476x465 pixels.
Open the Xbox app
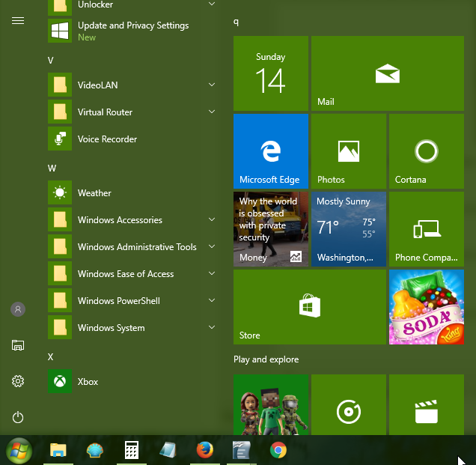132,381
